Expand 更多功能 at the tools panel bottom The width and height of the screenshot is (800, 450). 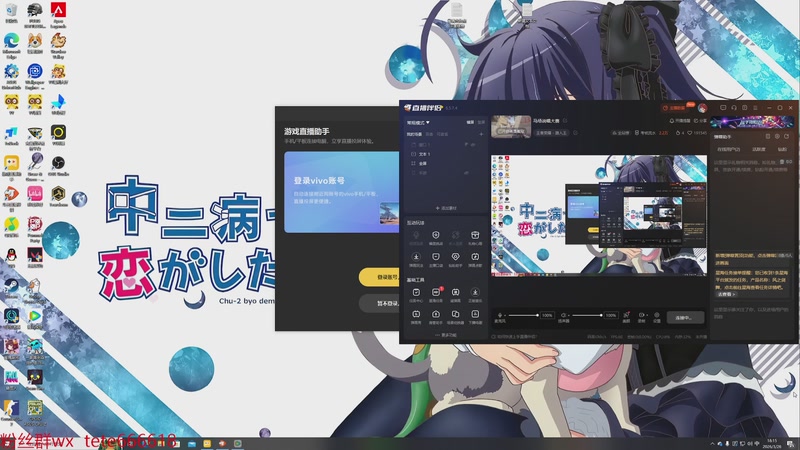tap(446, 335)
